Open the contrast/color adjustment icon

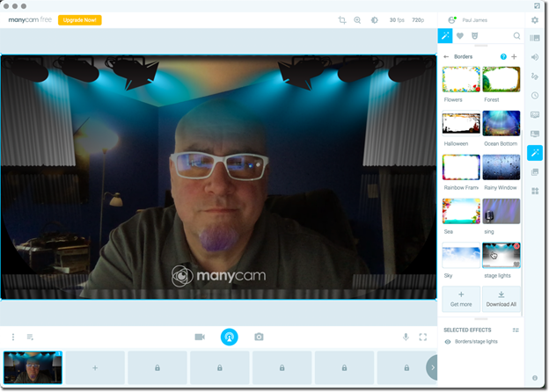tap(374, 19)
